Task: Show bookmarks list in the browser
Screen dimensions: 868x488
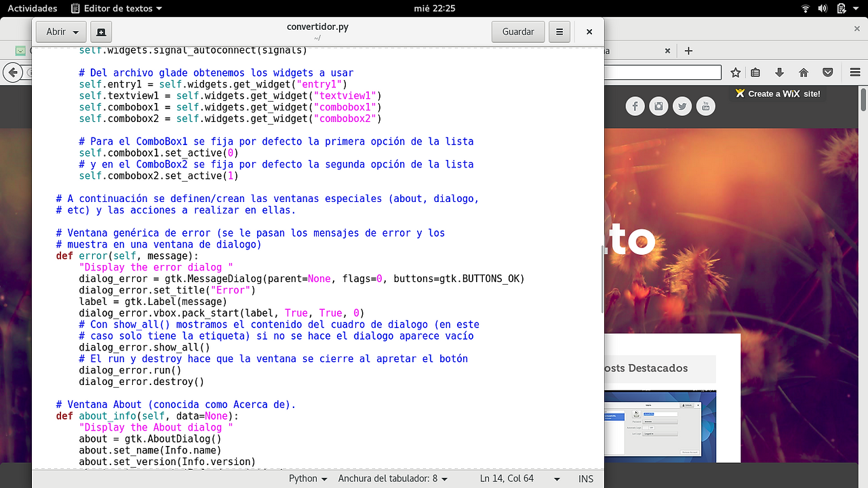Action: (755, 73)
